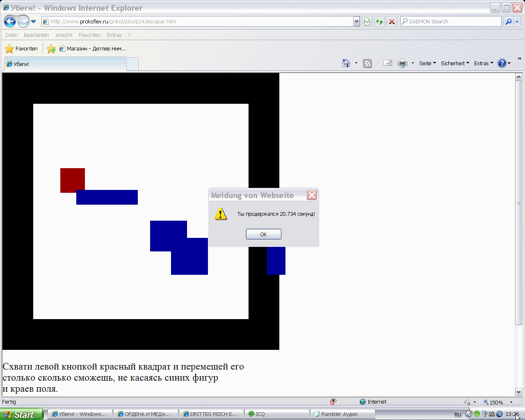Viewport: 525px width, 420px height.
Task: Expand the Home button dropdown arrow
Action: click(356, 63)
